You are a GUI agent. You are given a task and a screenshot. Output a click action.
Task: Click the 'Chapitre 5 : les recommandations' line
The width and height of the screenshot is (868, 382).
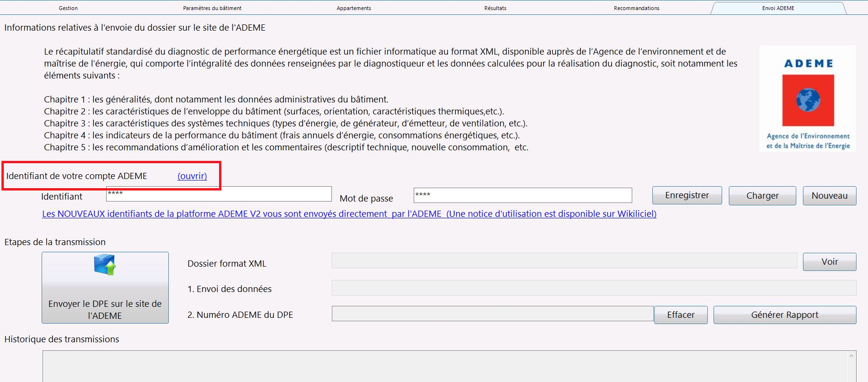(286, 147)
